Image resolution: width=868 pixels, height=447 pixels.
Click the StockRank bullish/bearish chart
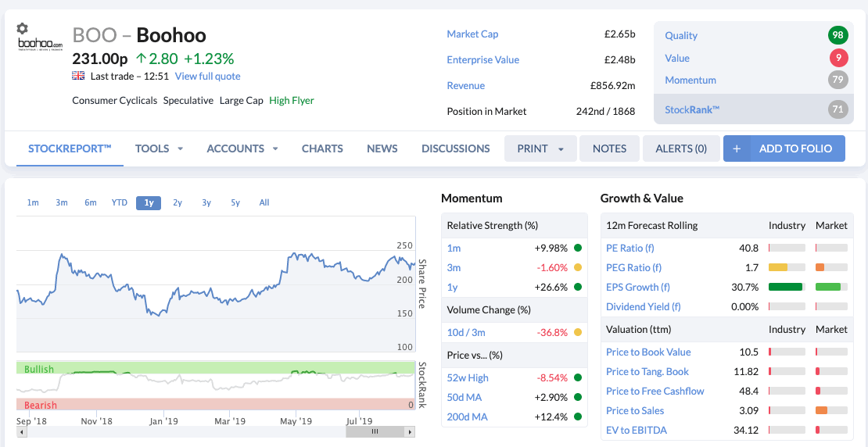216,385
